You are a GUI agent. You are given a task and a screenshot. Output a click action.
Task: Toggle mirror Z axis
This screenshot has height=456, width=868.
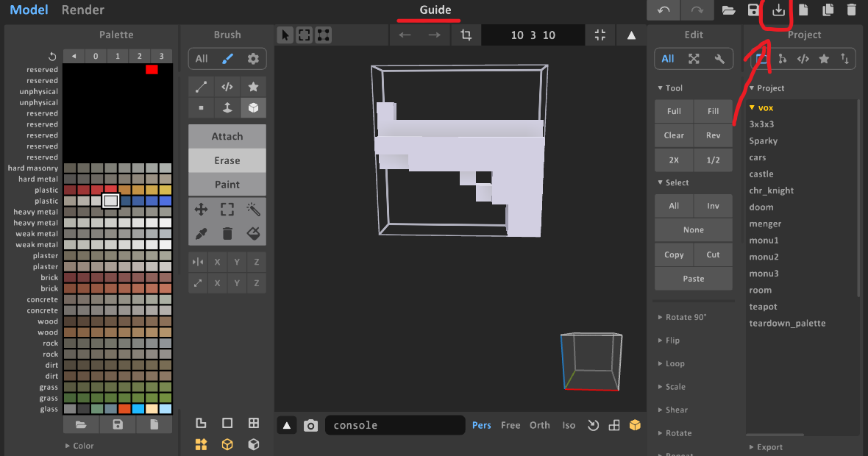click(256, 262)
